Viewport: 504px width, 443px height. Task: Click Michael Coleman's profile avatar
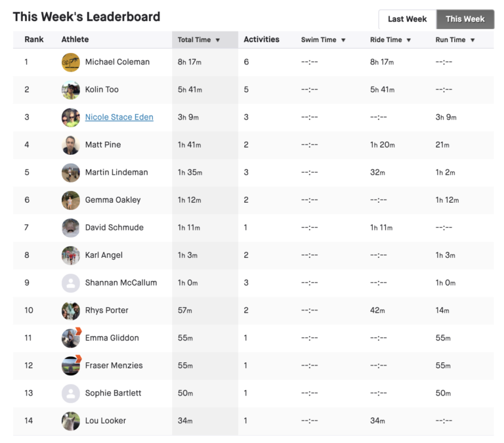[71, 62]
